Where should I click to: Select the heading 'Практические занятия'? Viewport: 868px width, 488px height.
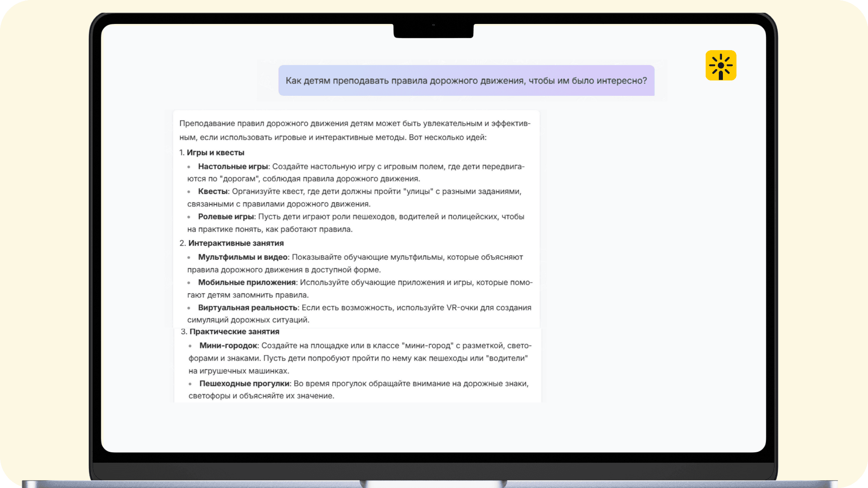234,332
